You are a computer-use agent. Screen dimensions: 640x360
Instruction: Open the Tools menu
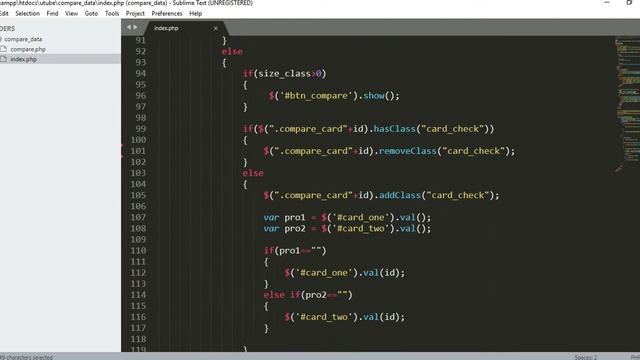click(112, 13)
